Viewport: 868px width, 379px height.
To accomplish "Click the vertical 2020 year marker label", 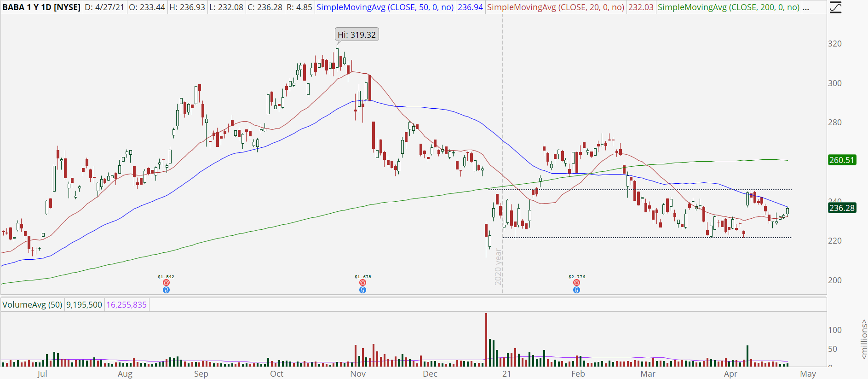I will click(x=498, y=267).
